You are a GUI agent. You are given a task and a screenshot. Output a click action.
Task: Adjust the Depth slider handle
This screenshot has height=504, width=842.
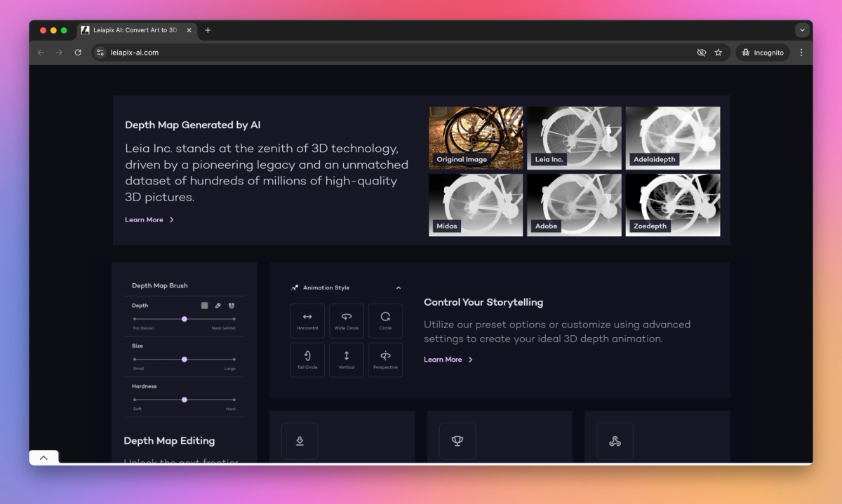coord(185,319)
